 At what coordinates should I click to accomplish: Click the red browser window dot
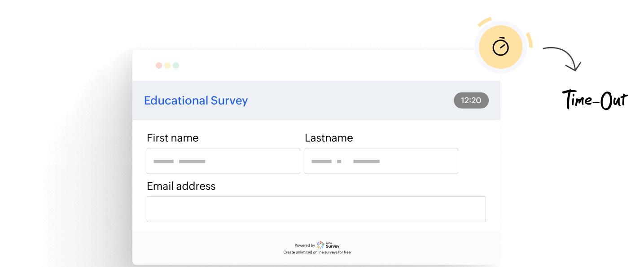pyautogui.click(x=159, y=65)
